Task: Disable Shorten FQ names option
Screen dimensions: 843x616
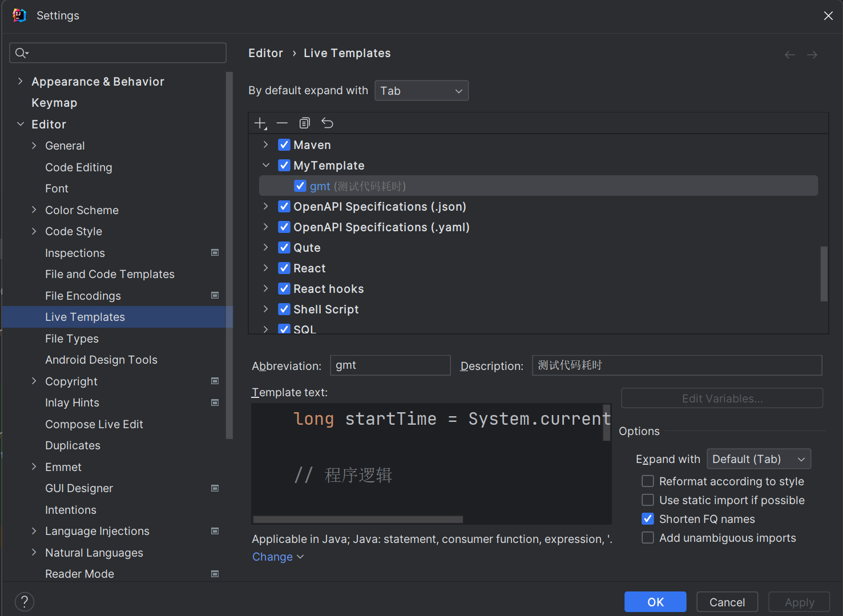Action: [x=648, y=519]
